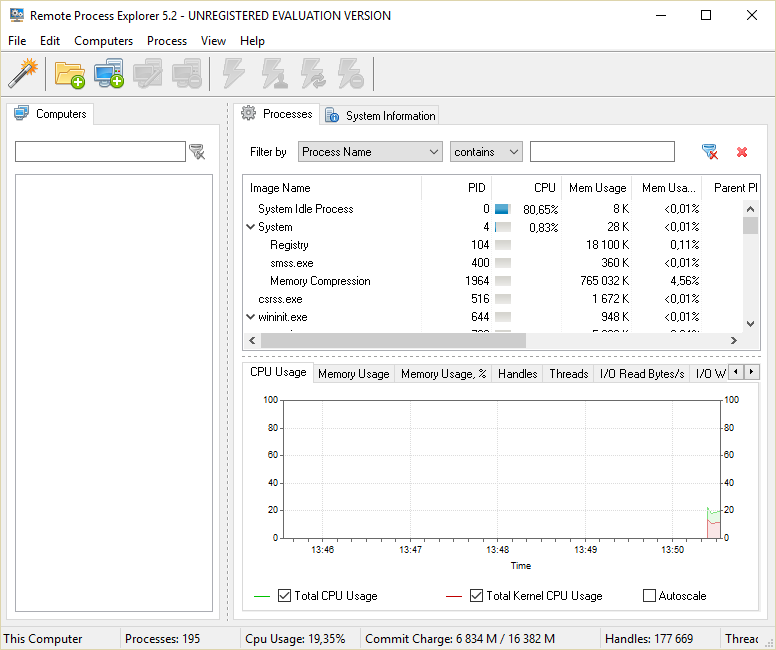776x650 pixels.
Task: Click the add computer icon
Action: coord(109,74)
